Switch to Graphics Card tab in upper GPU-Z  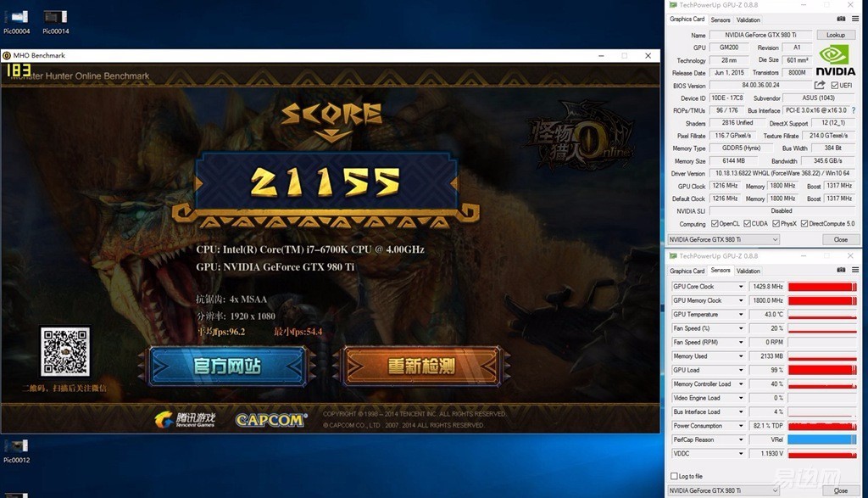pyautogui.click(x=687, y=19)
